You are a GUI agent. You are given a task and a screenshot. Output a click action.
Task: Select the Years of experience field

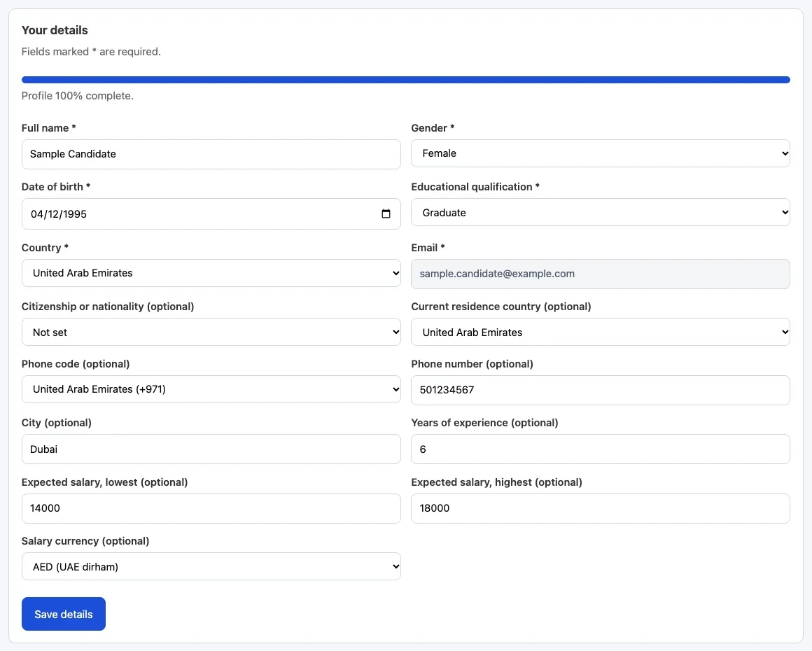coord(600,449)
